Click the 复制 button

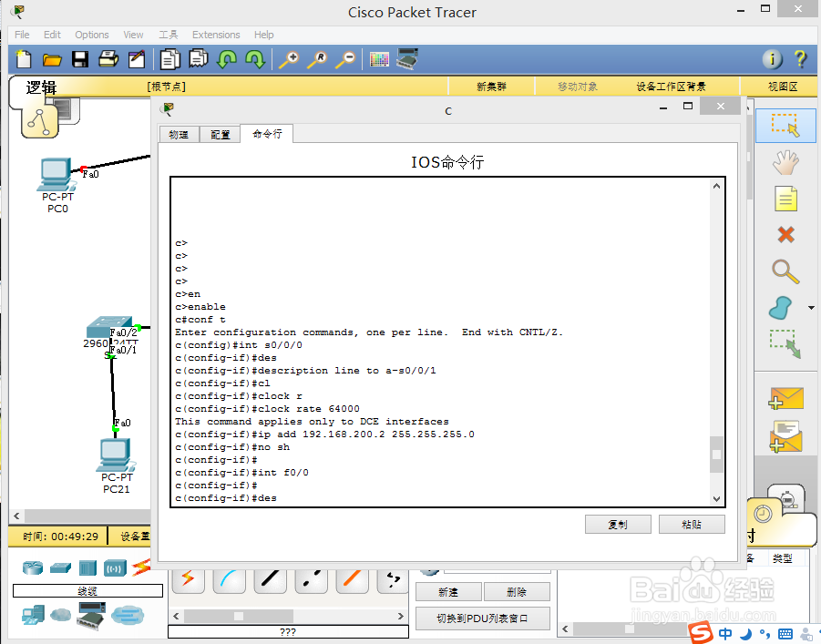tap(618, 524)
